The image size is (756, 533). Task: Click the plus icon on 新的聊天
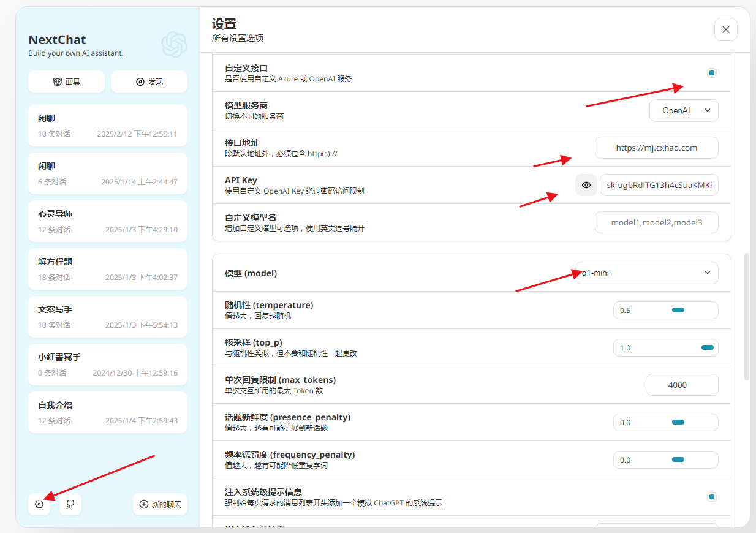(x=143, y=504)
